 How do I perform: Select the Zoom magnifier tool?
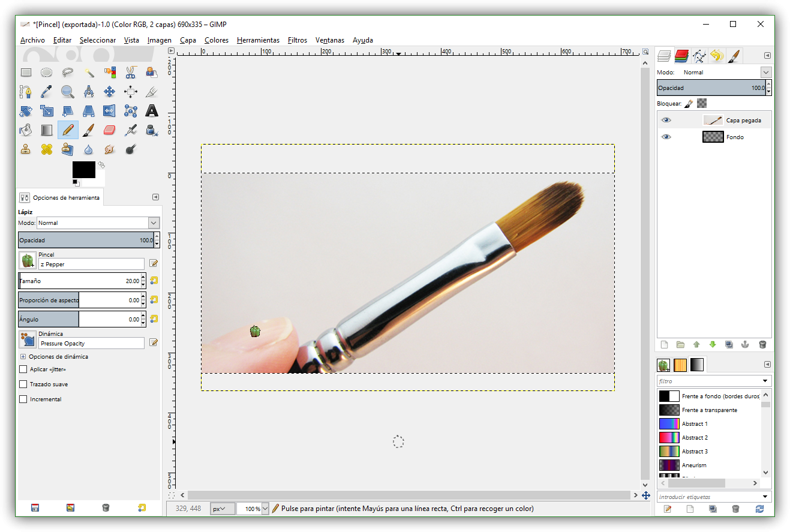[x=68, y=92]
